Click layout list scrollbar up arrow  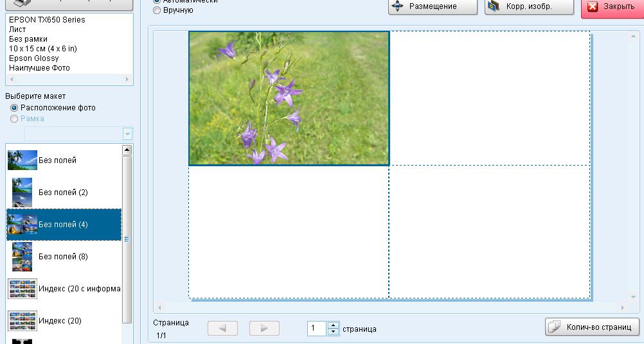click(x=127, y=150)
